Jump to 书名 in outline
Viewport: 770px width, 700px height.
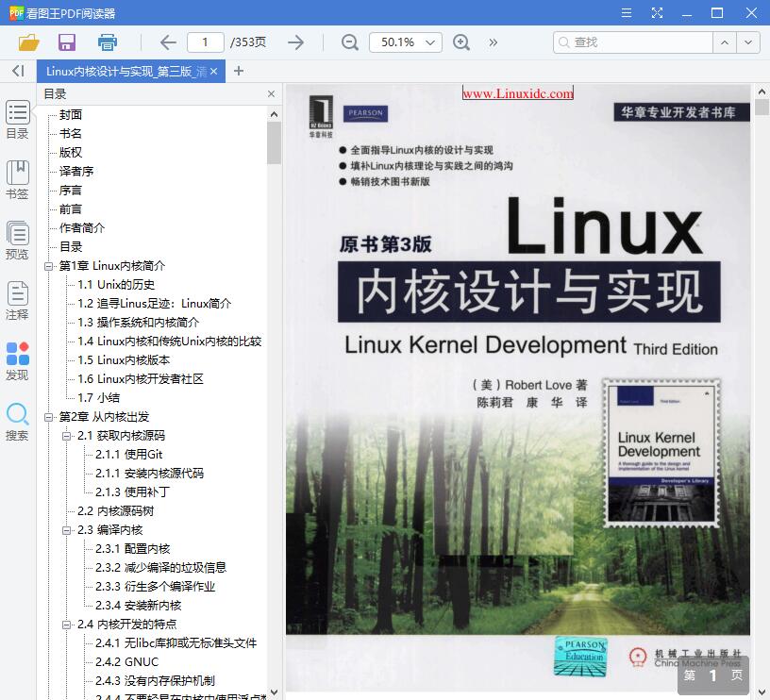71,134
